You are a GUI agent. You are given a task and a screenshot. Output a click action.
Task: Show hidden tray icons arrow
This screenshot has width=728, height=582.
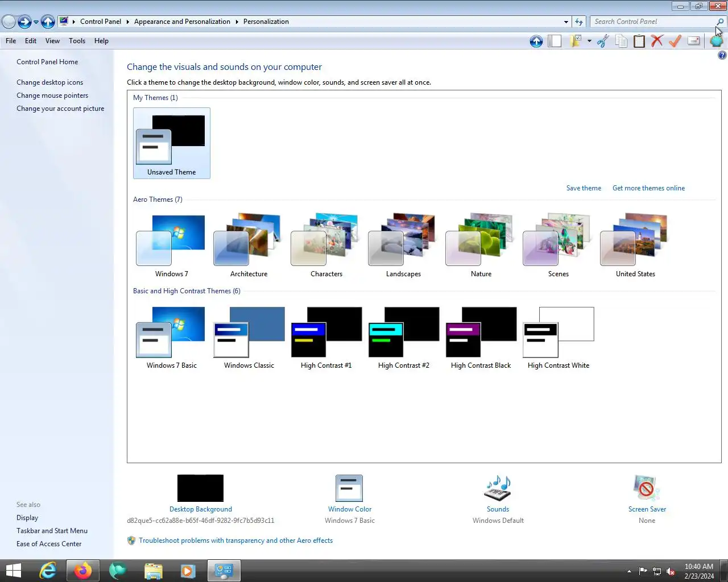(x=629, y=571)
